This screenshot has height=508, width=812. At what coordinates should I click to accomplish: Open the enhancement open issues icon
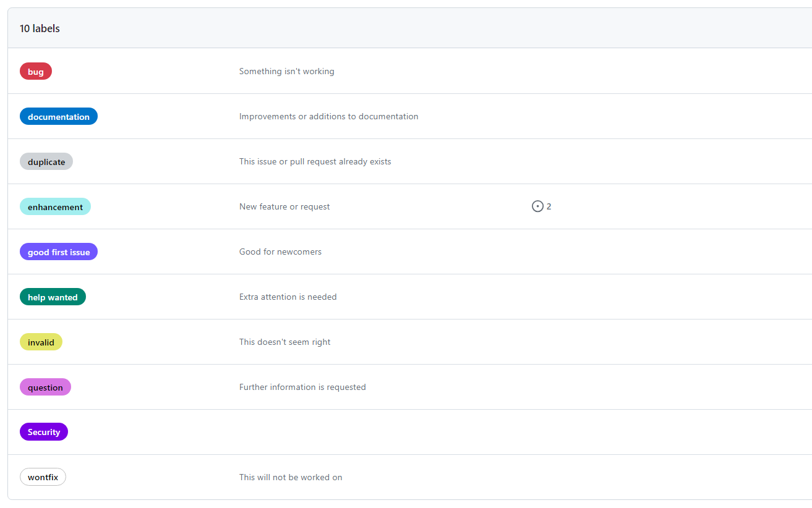[537, 206]
